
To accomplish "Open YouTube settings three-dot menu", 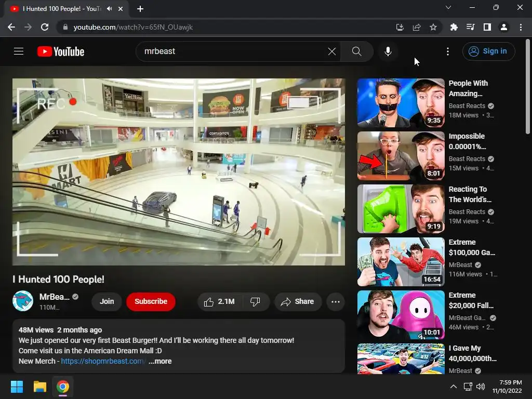I will point(447,51).
